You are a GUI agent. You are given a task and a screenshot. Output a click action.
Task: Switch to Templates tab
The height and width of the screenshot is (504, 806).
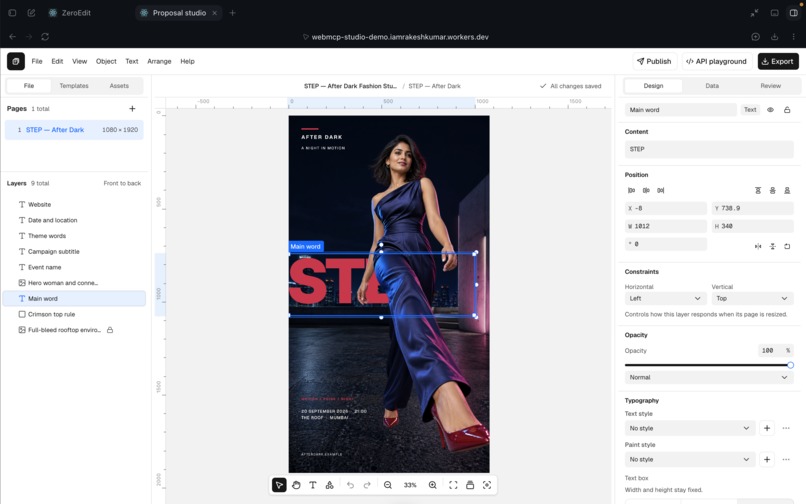click(x=74, y=86)
